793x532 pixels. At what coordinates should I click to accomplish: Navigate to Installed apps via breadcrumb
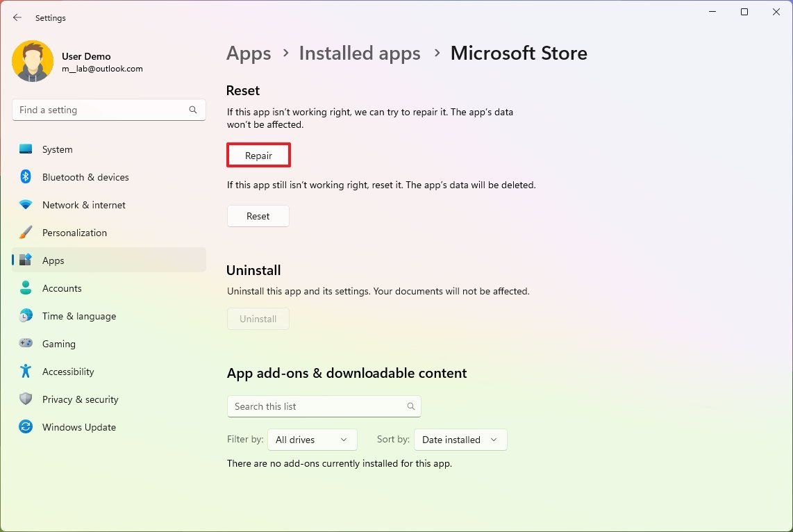click(x=360, y=53)
